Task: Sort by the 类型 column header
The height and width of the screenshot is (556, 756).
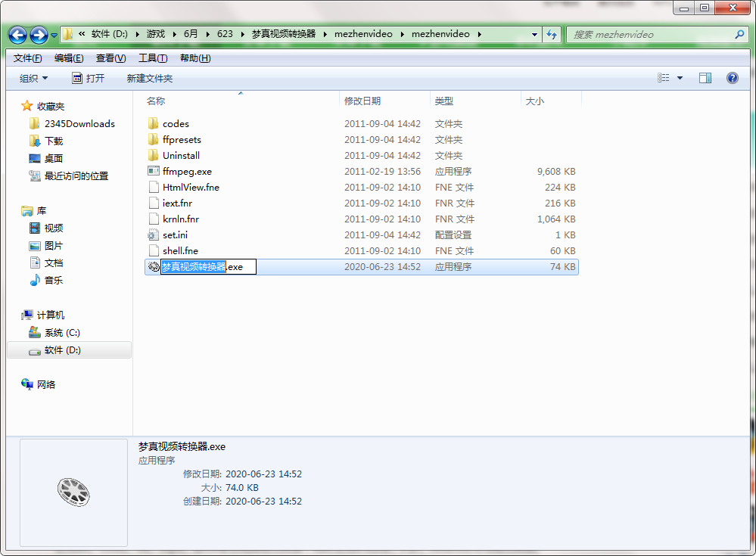Action: coord(443,101)
